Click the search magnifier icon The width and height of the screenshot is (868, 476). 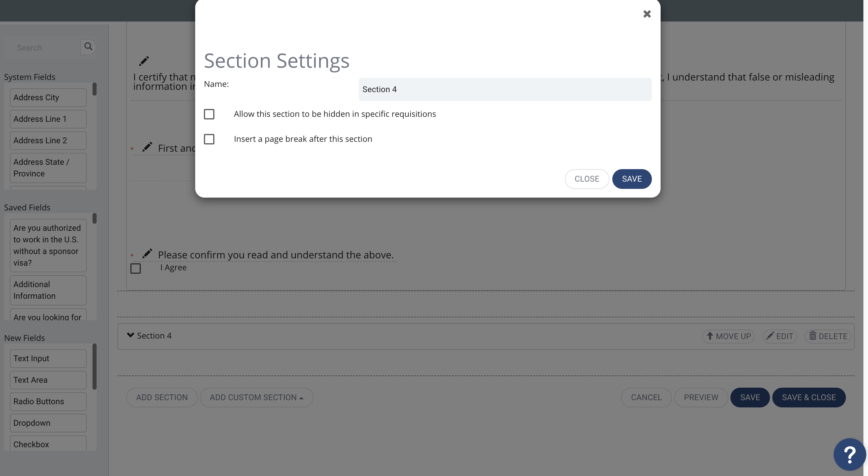pos(88,46)
